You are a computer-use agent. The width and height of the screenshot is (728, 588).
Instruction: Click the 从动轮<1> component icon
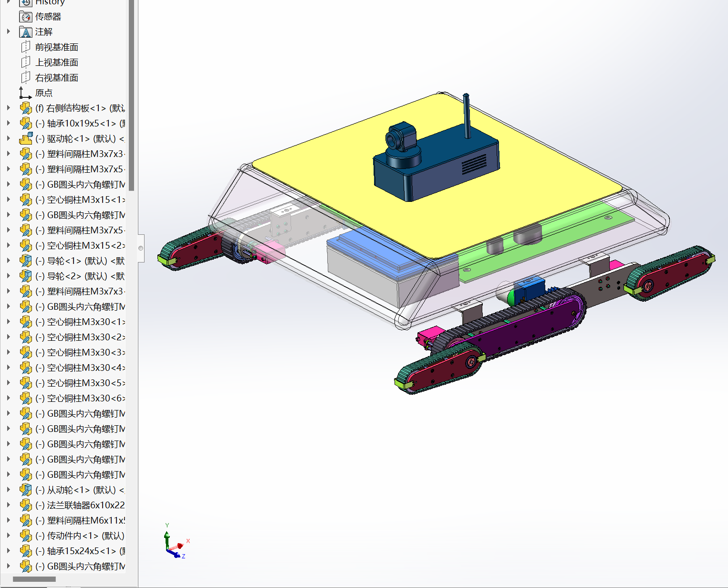click(26, 490)
